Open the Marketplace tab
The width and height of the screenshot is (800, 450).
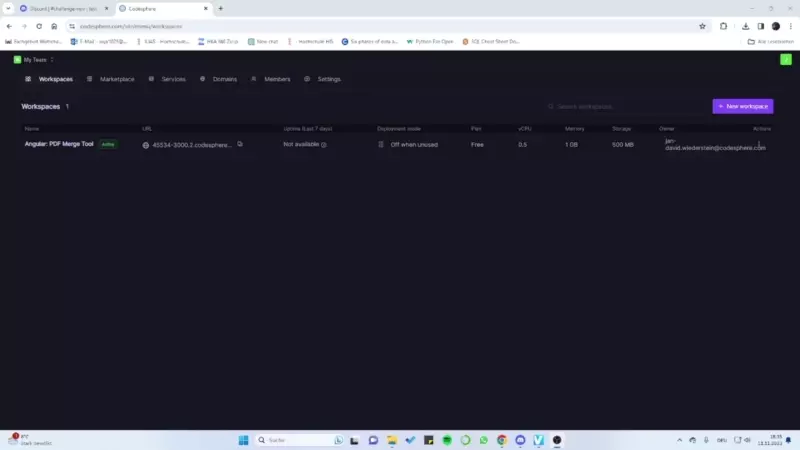(x=111, y=79)
